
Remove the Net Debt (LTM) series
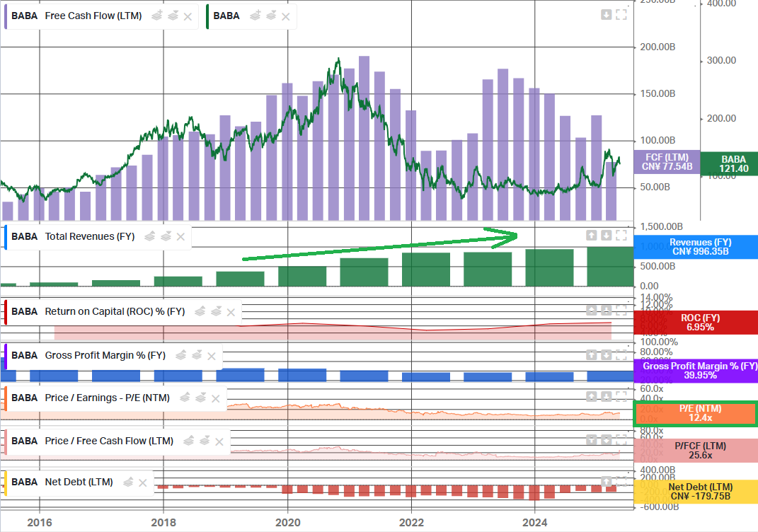pos(142,482)
